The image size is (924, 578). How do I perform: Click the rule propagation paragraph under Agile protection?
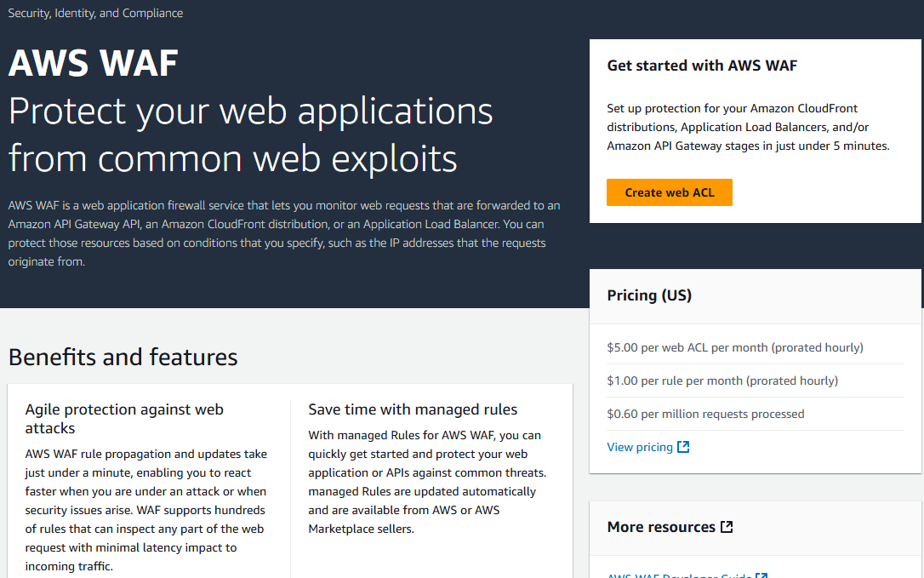coord(145,510)
